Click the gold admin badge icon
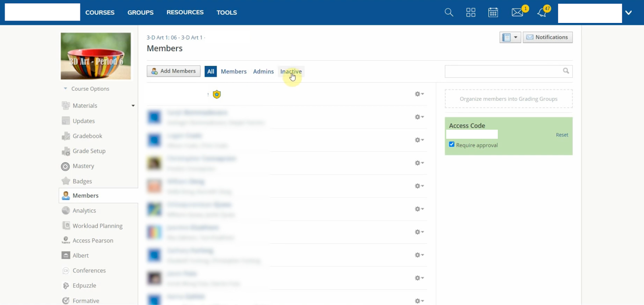Image resolution: width=644 pixels, height=305 pixels. pos(217,94)
